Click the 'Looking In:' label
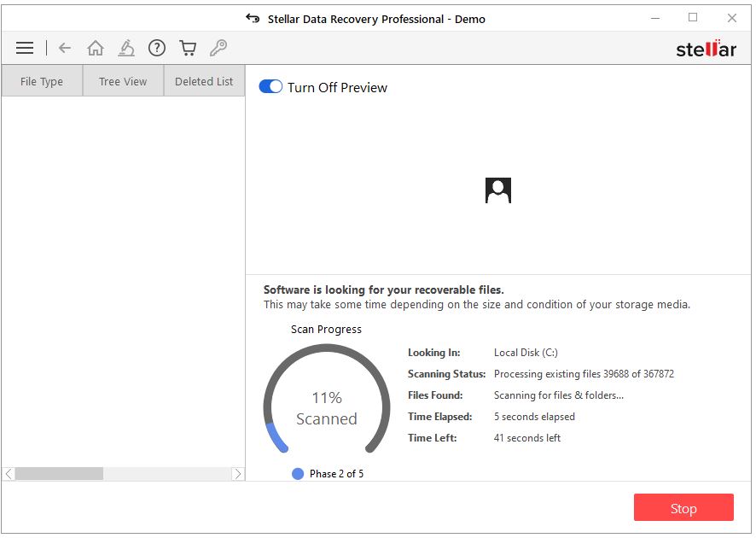Viewport: 756px width, 538px height. click(x=434, y=352)
